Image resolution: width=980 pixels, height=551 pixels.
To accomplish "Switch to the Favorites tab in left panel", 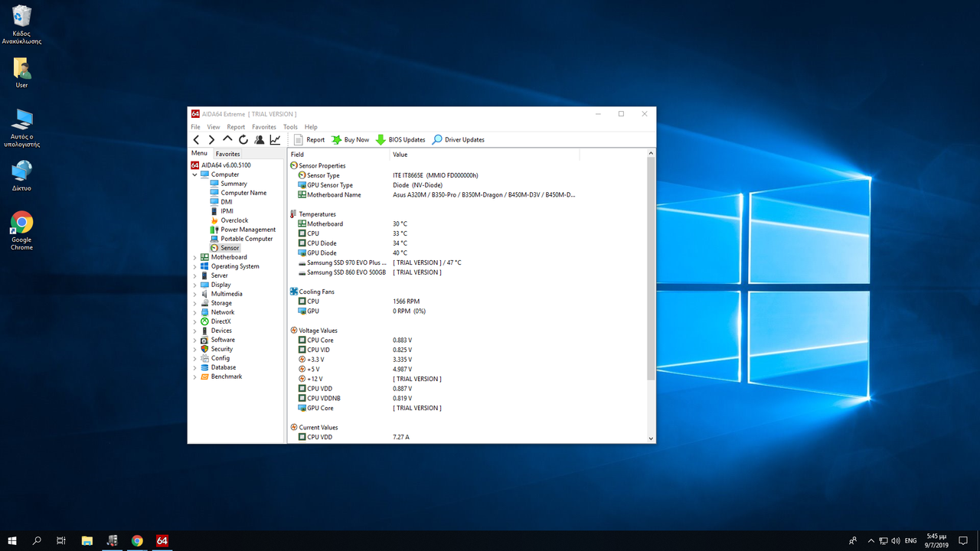I will (x=227, y=154).
